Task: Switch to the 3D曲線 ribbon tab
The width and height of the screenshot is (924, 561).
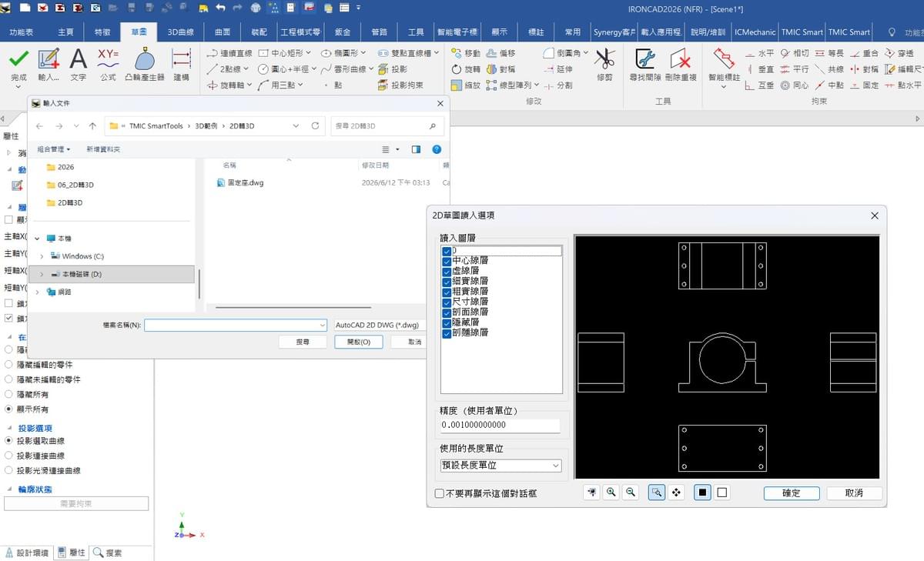Action: (181, 32)
